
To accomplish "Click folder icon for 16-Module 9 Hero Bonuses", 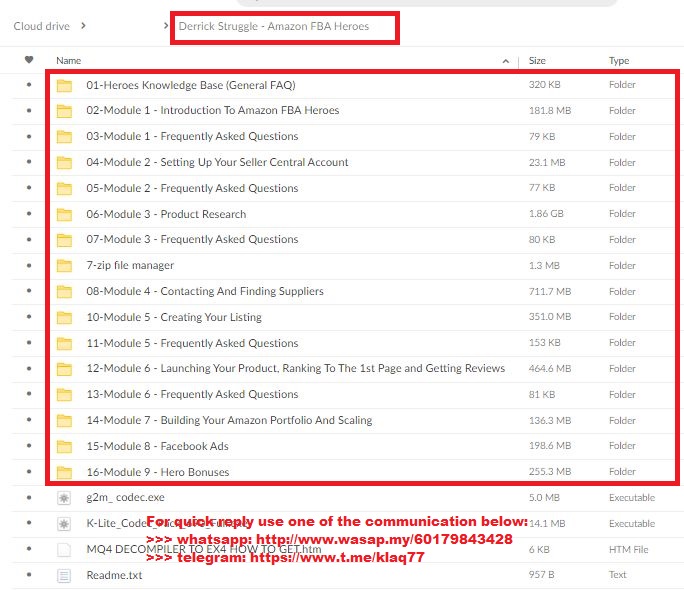I will [64, 472].
